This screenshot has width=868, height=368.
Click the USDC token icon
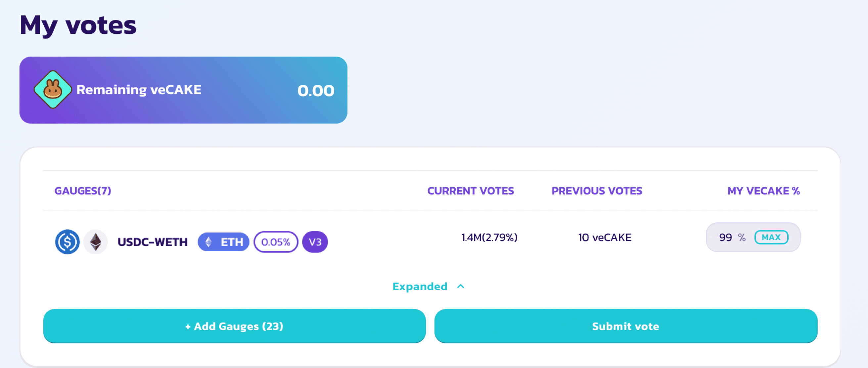[x=68, y=242]
